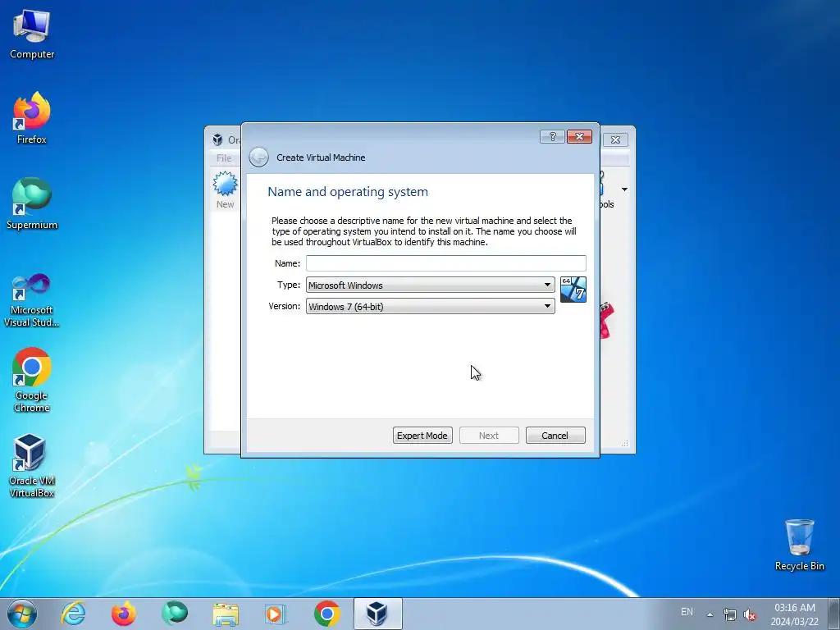The height and width of the screenshot is (630, 840).
Task: Click the back arrow in Create Virtual Machine
Action: click(258, 157)
